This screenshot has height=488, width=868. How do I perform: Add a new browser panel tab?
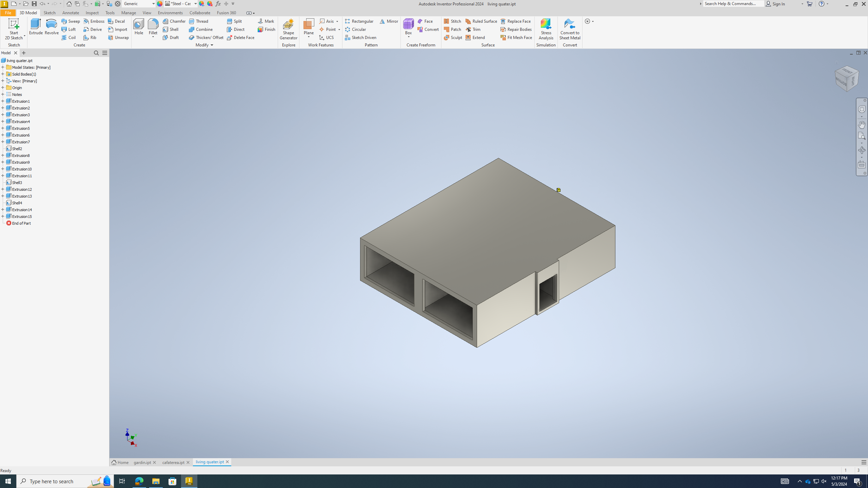pyautogui.click(x=23, y=53)
